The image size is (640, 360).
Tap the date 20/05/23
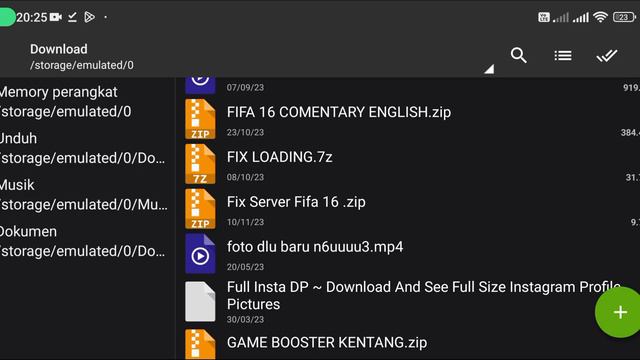point(245,267)
